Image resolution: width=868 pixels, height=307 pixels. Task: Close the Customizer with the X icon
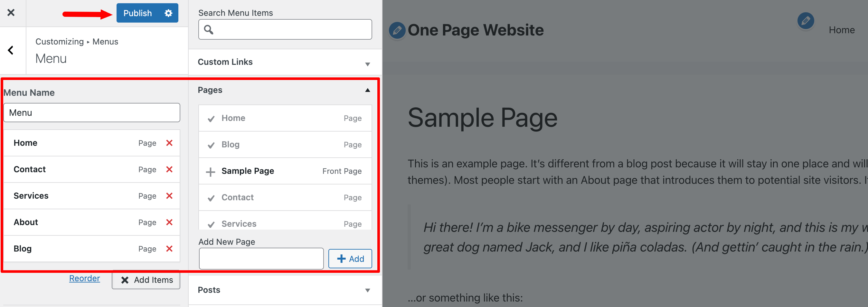click(11, 13)
